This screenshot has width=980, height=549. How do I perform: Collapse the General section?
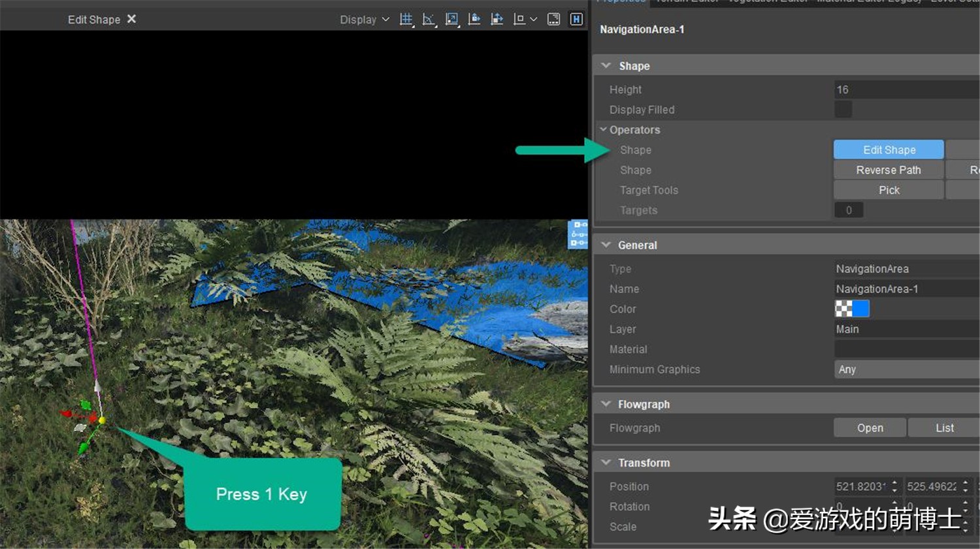[x=606, y=245]
